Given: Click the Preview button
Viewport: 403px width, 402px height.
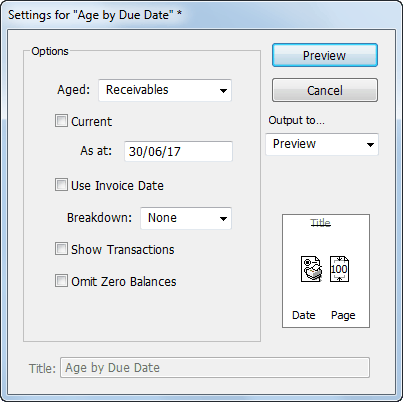Looking at the screenshot, I should click(x=325, y=55).
